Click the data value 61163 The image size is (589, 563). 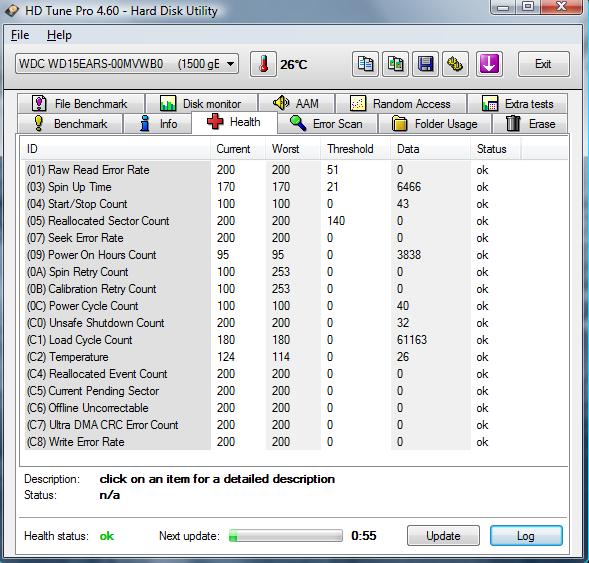(x=412, y=340)
